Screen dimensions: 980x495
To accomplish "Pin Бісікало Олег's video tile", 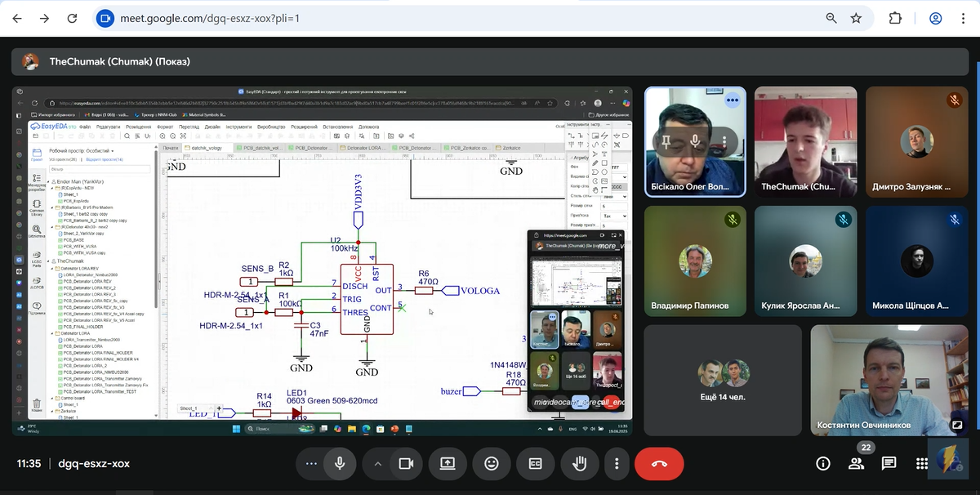I will pos(666,141).
